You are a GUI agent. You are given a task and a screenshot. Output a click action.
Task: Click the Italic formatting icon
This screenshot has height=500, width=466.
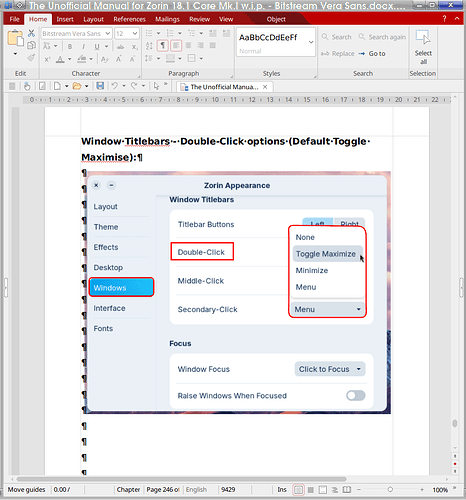pos(83,46)
